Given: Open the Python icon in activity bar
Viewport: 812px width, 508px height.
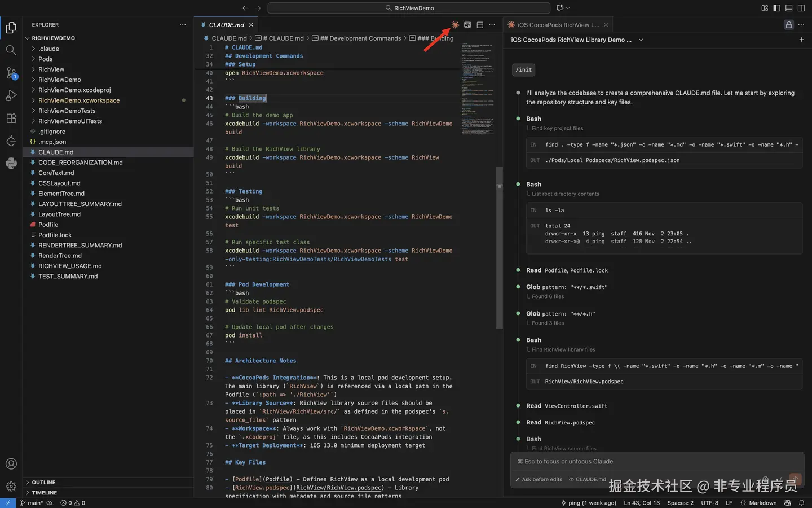Looking at the screenshot, I should [x=11, y=164].
